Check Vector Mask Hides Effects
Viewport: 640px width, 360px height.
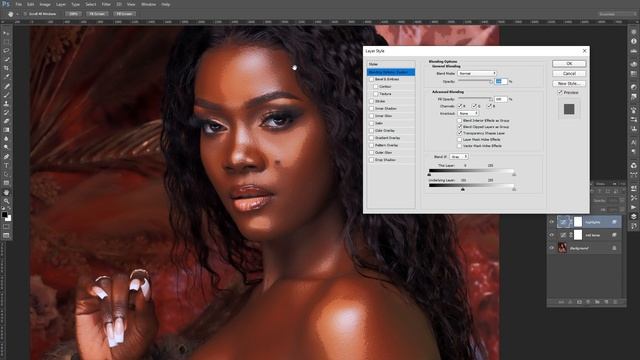pos(460,146)
